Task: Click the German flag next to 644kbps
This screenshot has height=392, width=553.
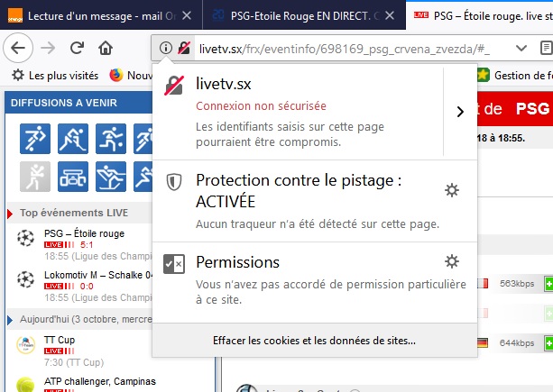Action: tap(483, 343)
